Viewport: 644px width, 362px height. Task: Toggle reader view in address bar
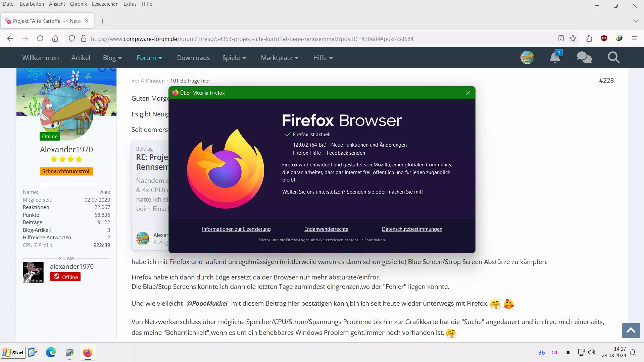tap(561, 39)
